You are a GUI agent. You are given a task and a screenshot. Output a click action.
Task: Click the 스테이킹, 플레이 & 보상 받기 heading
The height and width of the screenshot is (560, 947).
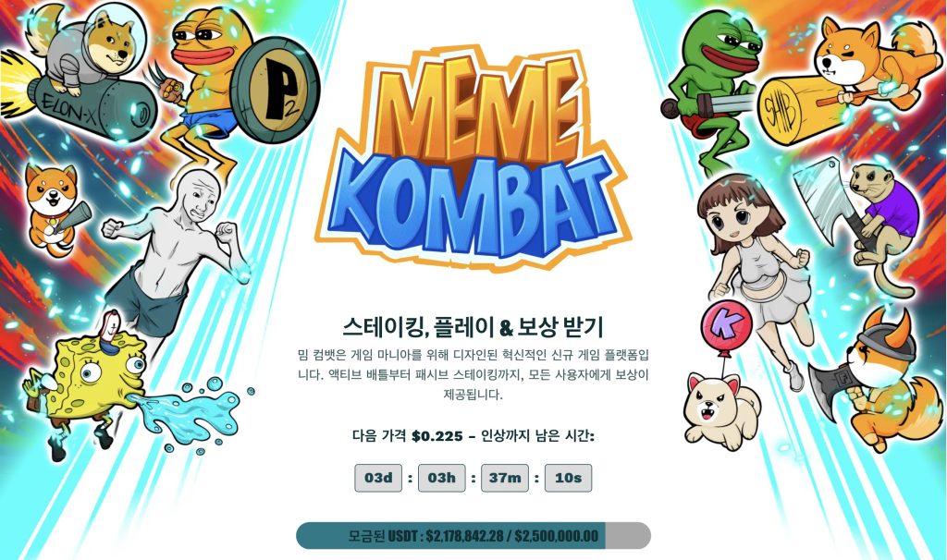tap(473, 326)
